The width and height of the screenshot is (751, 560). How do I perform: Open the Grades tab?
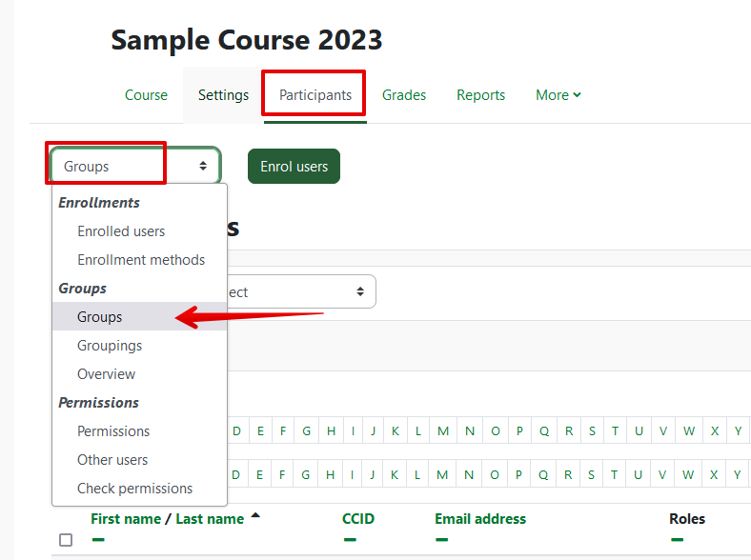point(404,95)
